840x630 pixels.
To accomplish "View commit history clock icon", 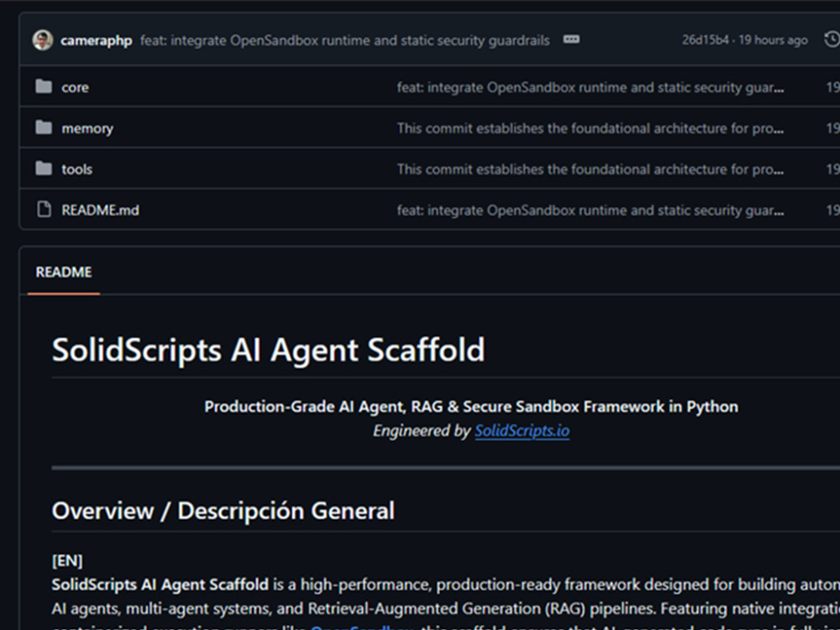I will click(x=832, y=39).
